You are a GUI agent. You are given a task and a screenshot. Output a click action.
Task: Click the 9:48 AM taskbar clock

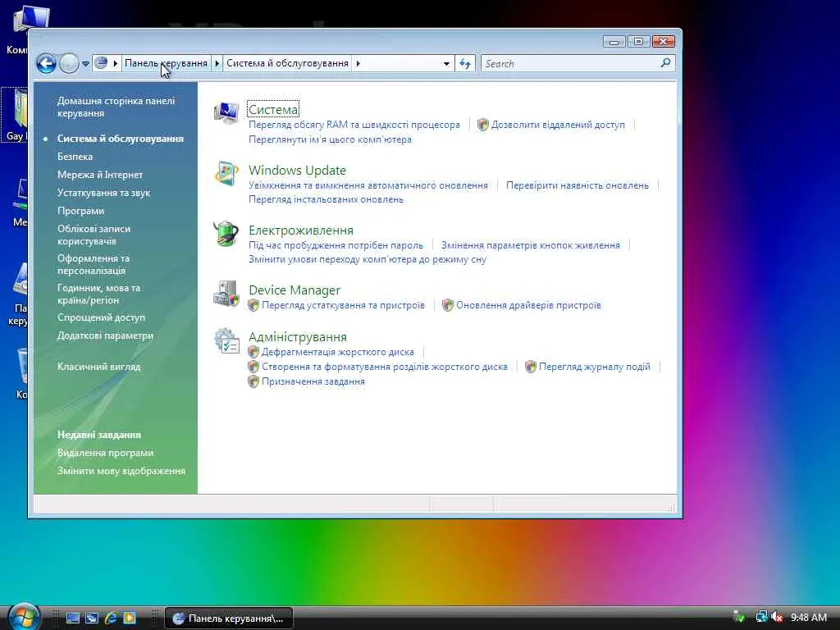(808, 617)
